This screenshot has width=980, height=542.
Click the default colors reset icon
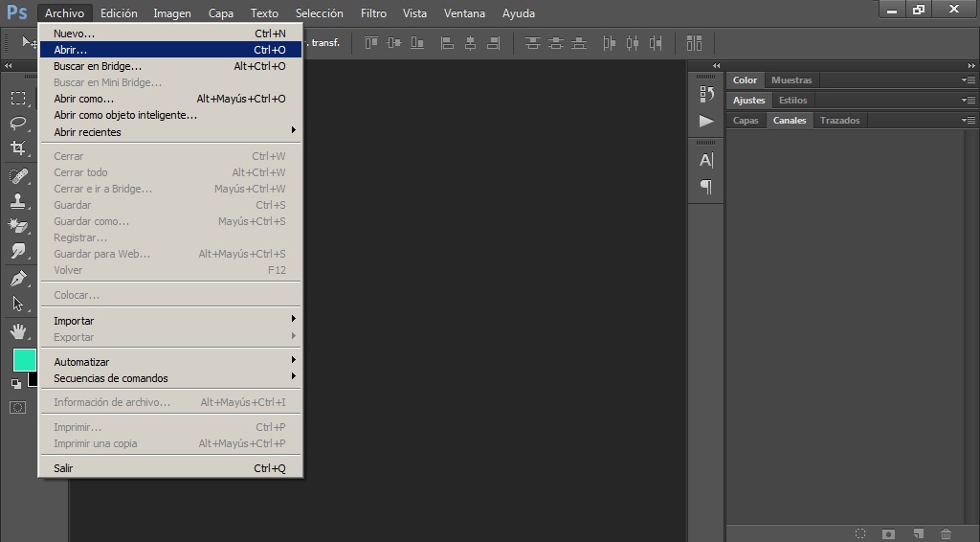[x=16, y=384]
